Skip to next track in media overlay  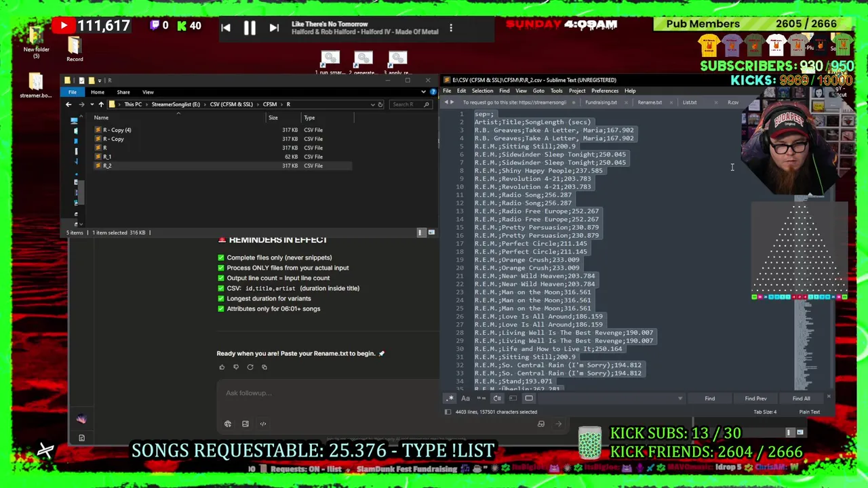pyautogui.click(x=274, y=28)
